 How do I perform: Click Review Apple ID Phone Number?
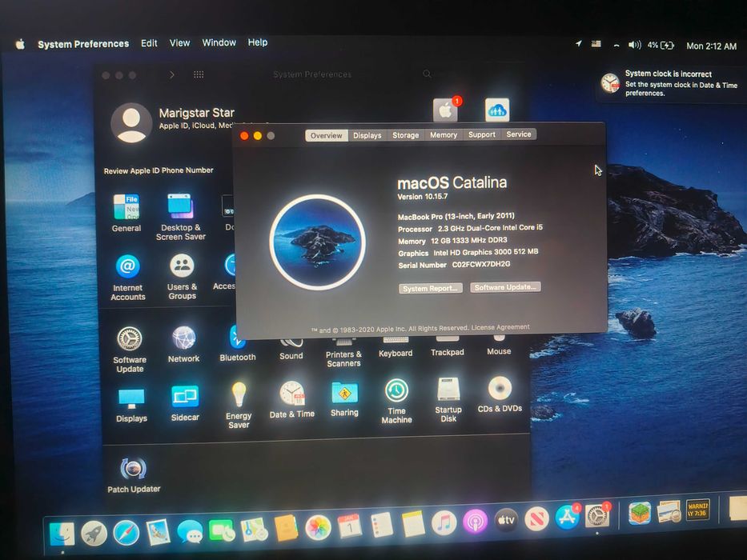coord(159,170)
